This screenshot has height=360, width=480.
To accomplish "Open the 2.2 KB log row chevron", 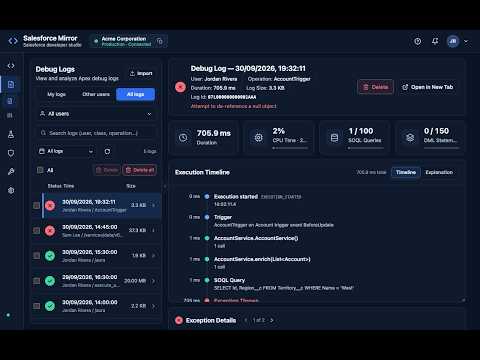I will (153, 306).
